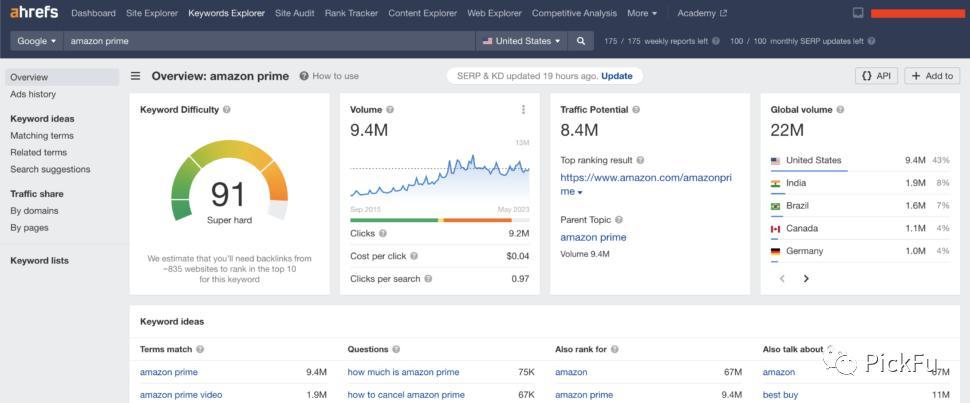Click the keyword search input field

269,41
